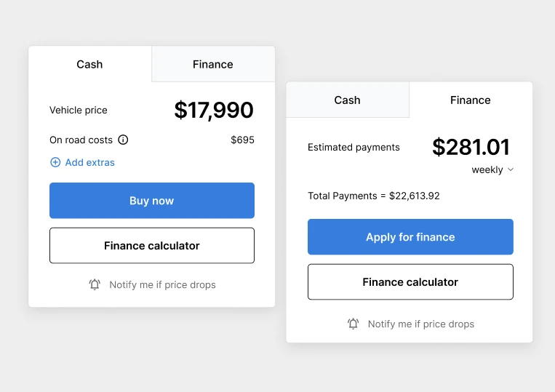Image resolution: width=555 pixels, height=392 pixels.
Task: Switch to the Finance tab above Vehicle price
Action: (213, 64)
